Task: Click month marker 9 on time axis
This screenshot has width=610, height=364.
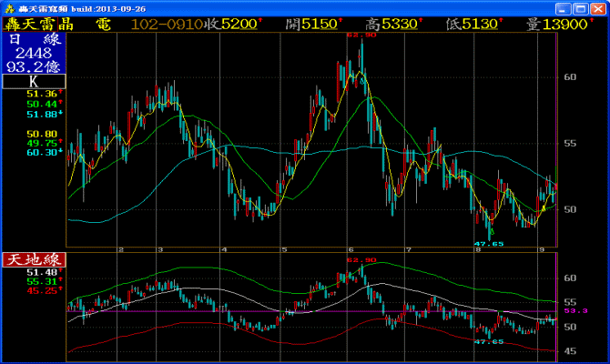Action: [542, 249]
